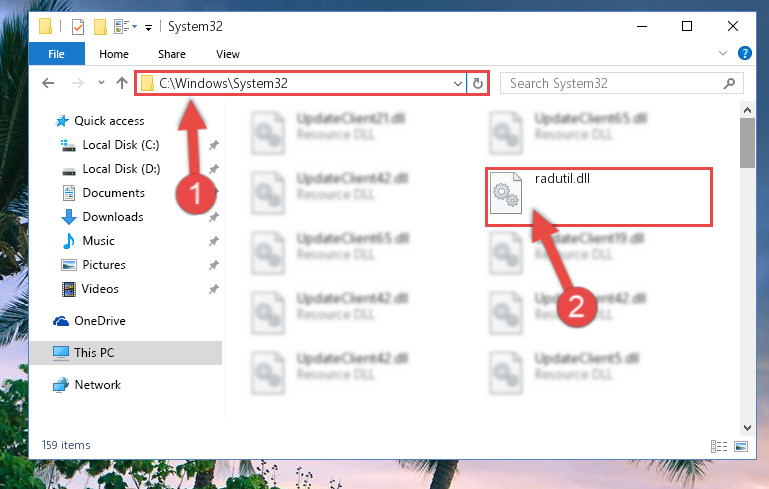
Task: Switch to the View ribbon tab
Action: (228, 54)
